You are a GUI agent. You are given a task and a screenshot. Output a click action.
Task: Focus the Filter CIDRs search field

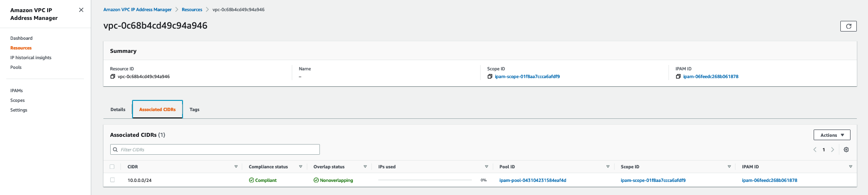pos(215,149)
